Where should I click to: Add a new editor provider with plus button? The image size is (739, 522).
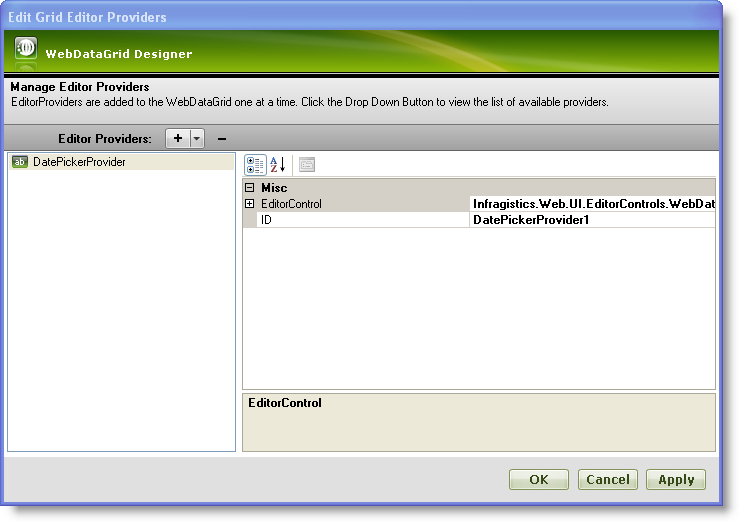pos(178,139)
